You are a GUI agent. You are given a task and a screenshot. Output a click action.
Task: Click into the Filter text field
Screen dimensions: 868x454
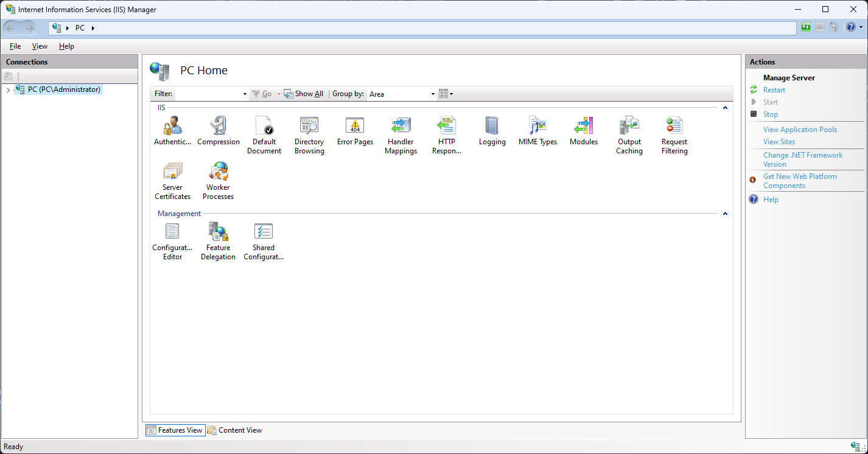[x=208, y=94]
